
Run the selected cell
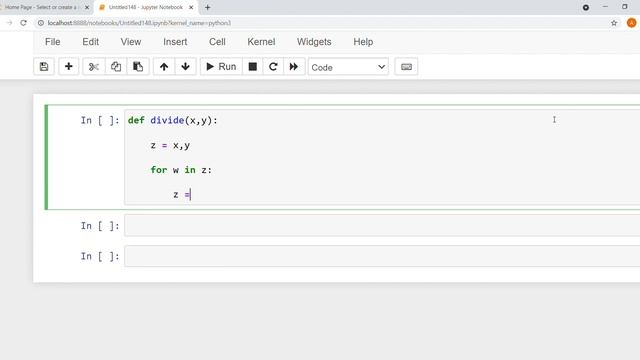pos(221,67)
